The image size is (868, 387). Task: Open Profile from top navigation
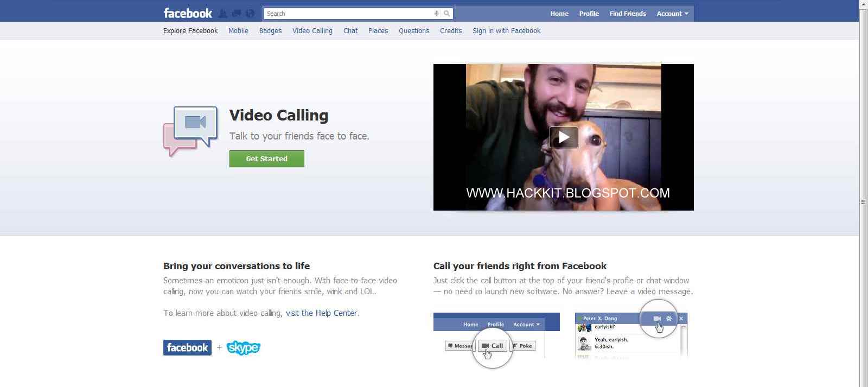(589, 14)
